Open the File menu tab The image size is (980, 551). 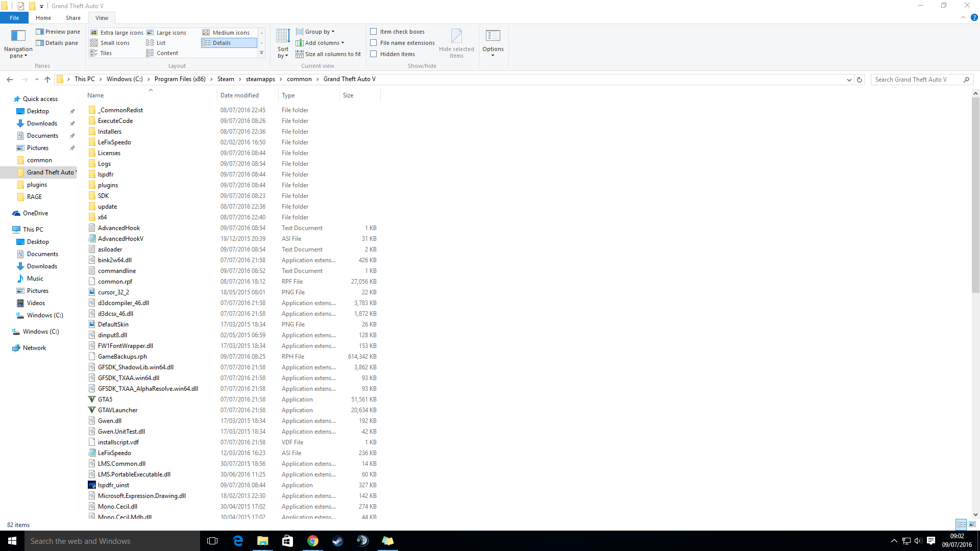14,18
